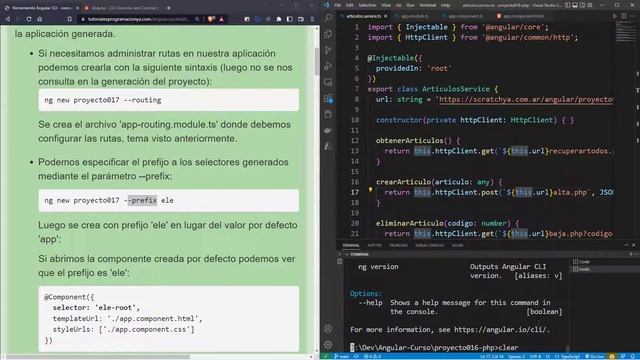Split the VS Code editor right

pyautogui.click(x=624, y=16)
